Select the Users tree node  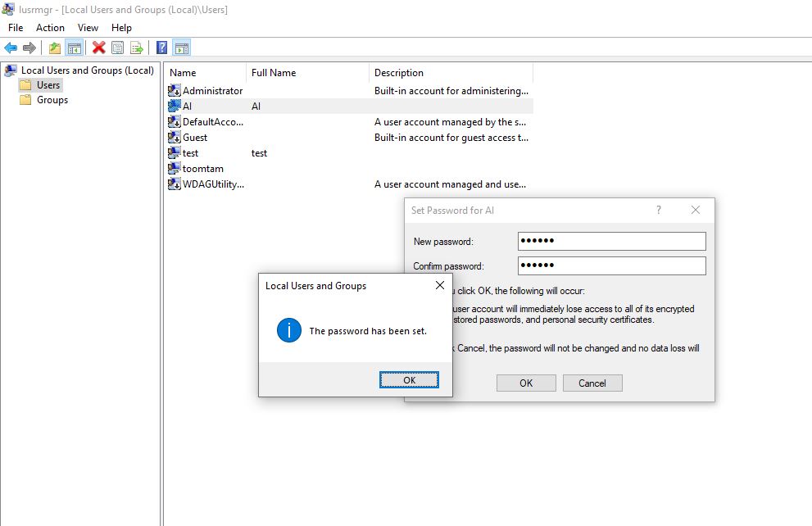click(x=48, y=85)
